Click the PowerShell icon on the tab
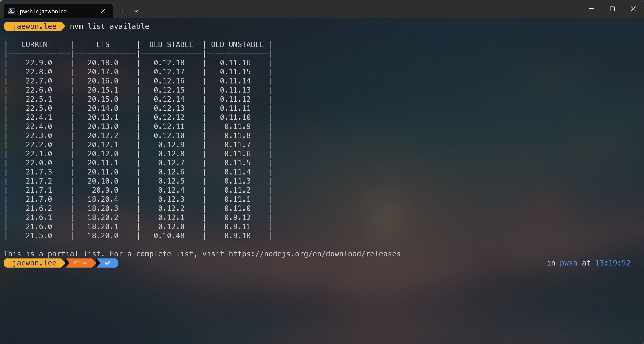644x344 pixels. 11,11
